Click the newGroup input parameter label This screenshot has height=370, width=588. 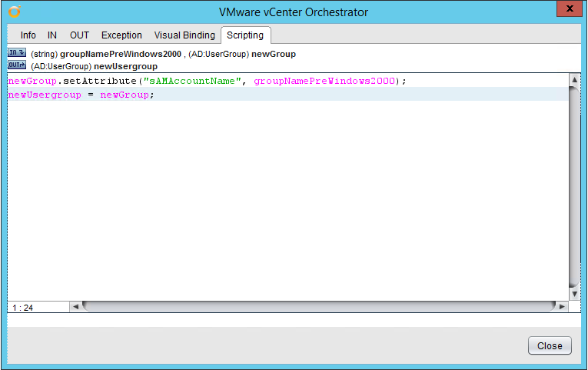coord(274,54)
